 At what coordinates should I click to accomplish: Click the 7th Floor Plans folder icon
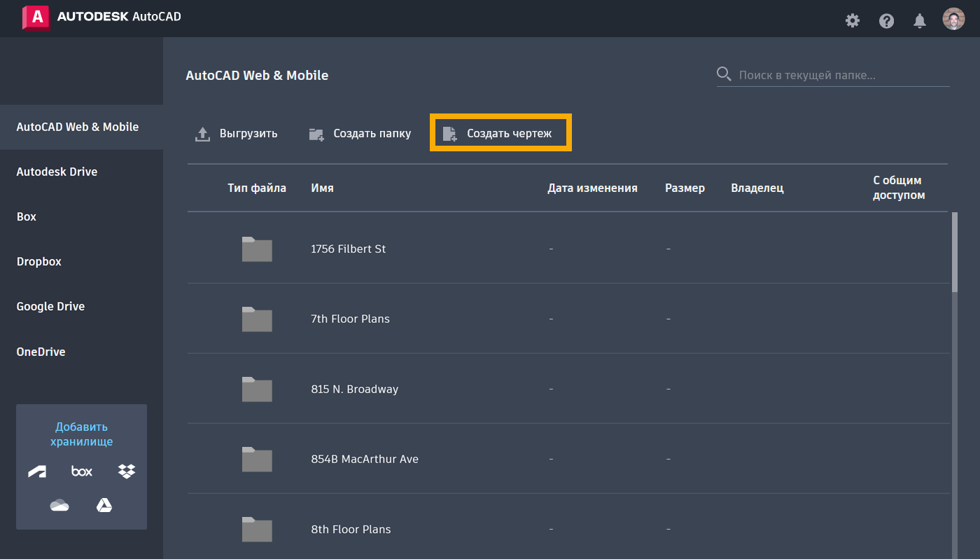257,319
